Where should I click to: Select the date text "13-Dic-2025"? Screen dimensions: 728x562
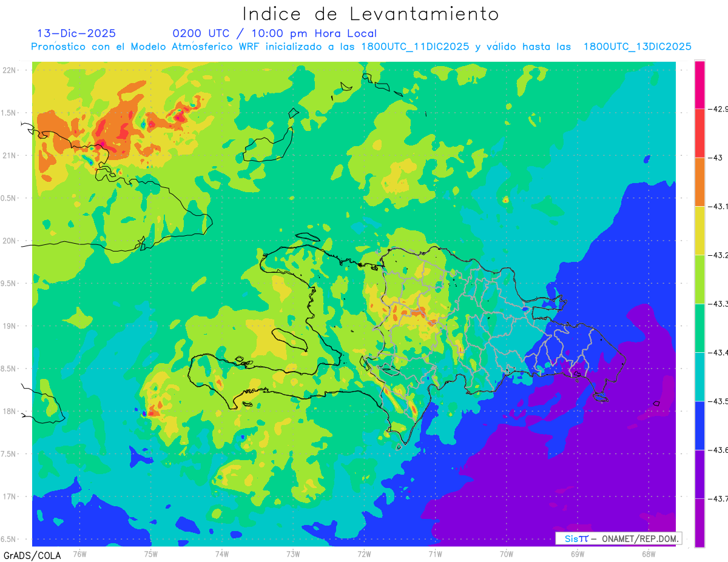pyautogui.click(x=76, y=33)
